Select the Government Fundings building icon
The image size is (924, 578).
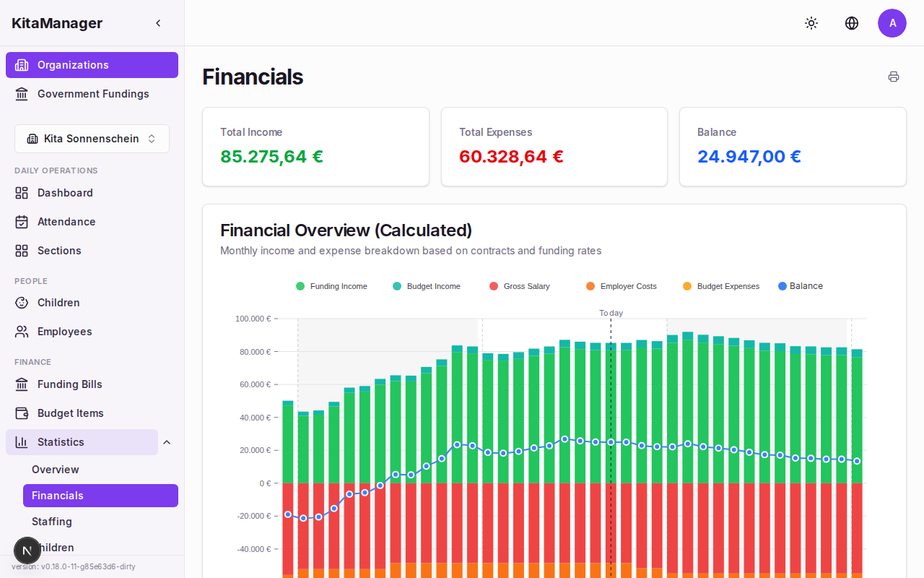pos(21,94)
